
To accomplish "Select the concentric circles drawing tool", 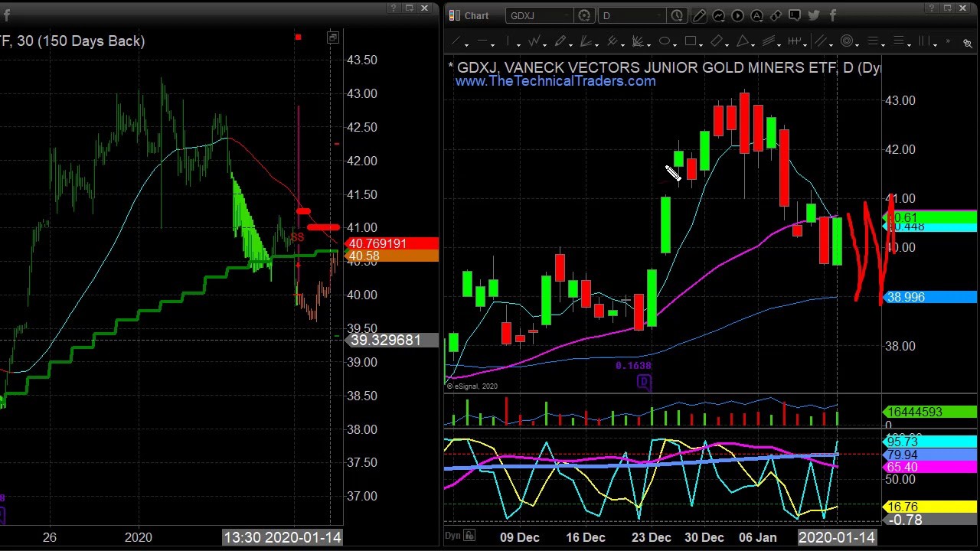I will [x=848, y=41].
